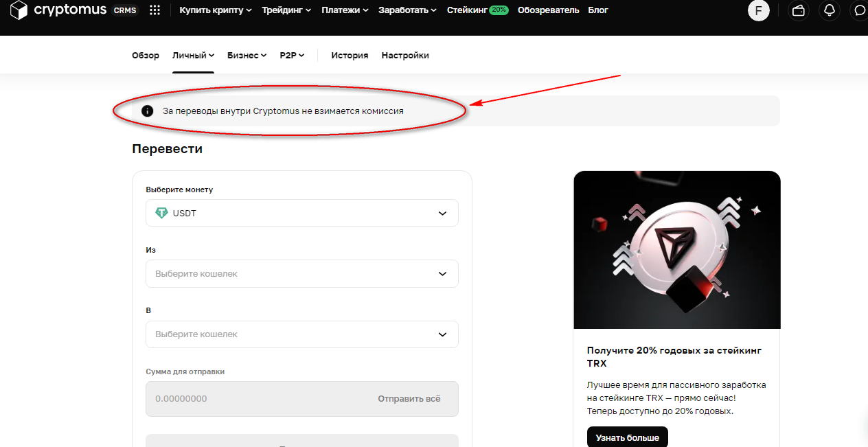Switch to the Настройки tab
Screen dimensions: 868x447
pos(405,56)
